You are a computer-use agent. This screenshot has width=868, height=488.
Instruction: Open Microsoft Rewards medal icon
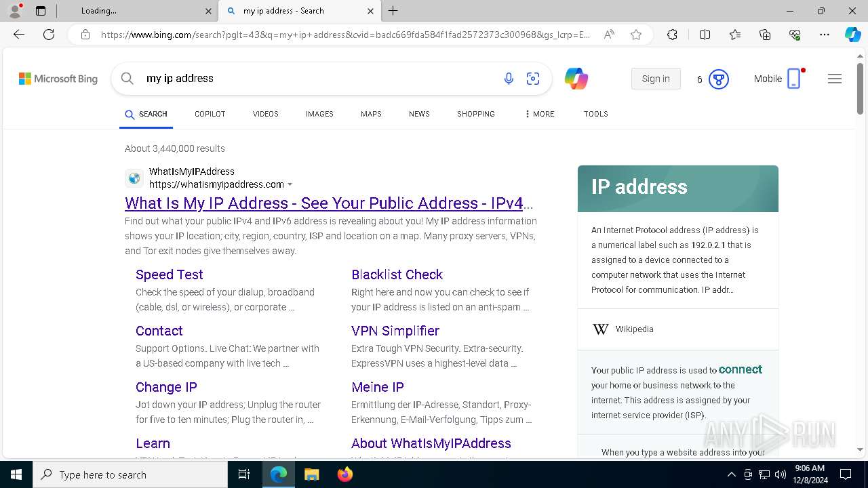click(x=719, y=79)
